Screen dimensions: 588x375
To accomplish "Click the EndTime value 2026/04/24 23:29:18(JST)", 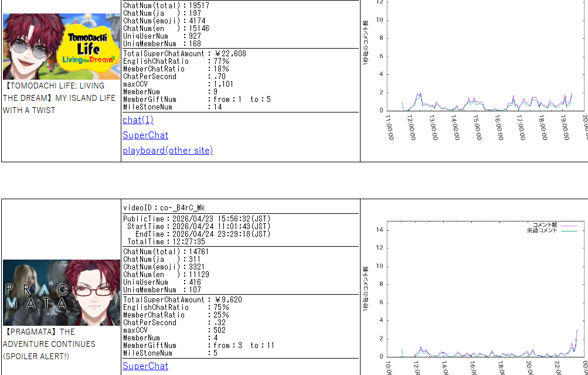I will pyautogui.click(x=221, y=234).
